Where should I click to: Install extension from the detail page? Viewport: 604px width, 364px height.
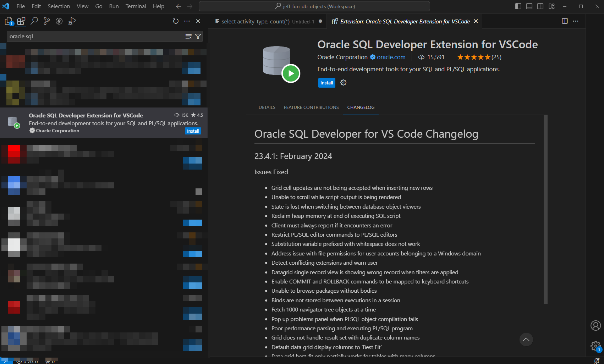coord(326,83)
